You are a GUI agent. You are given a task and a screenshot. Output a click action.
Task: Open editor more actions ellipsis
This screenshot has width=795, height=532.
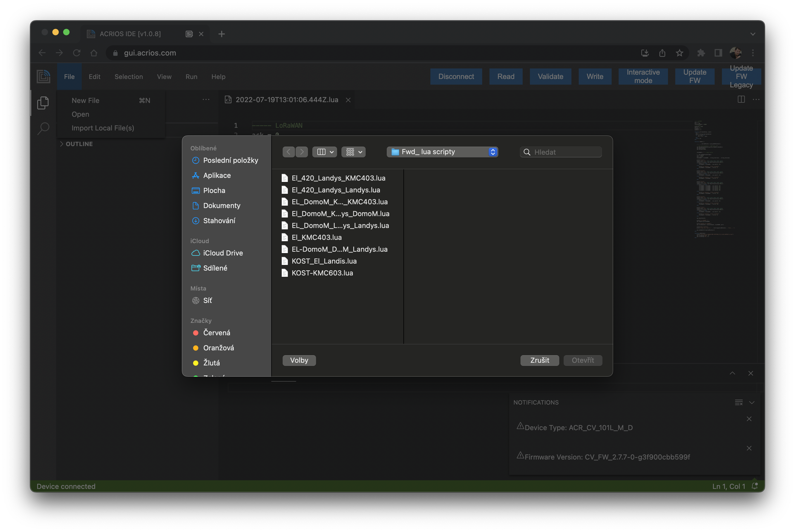[756, 99]
